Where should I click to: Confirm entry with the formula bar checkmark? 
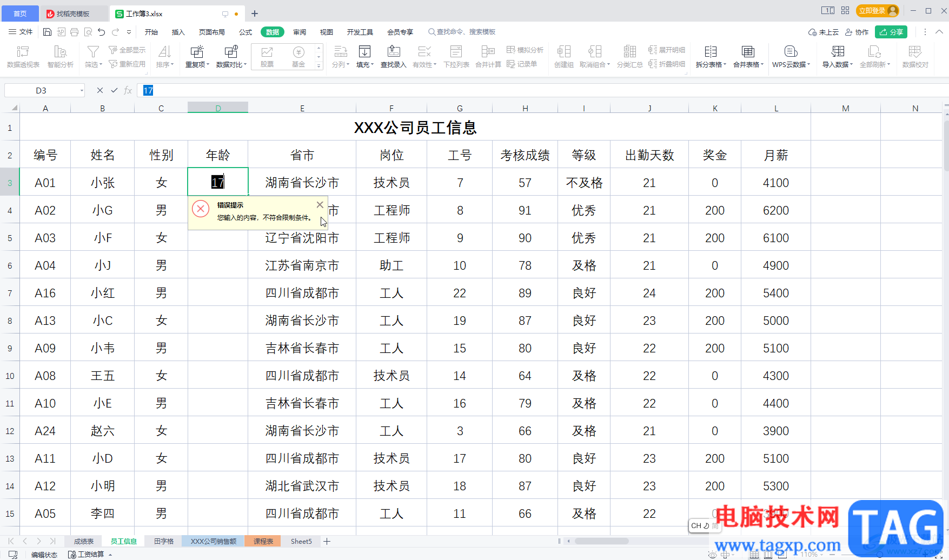click(114, 90)
